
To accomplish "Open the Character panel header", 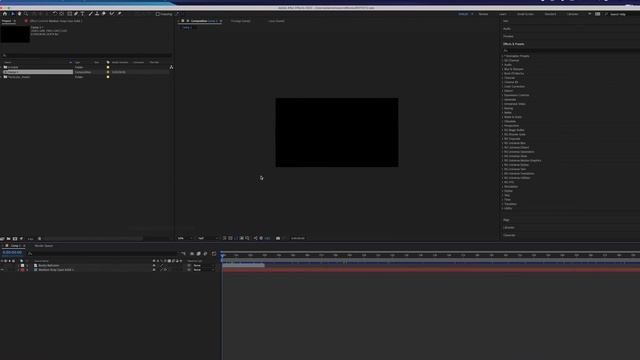I will click(509, 235).
